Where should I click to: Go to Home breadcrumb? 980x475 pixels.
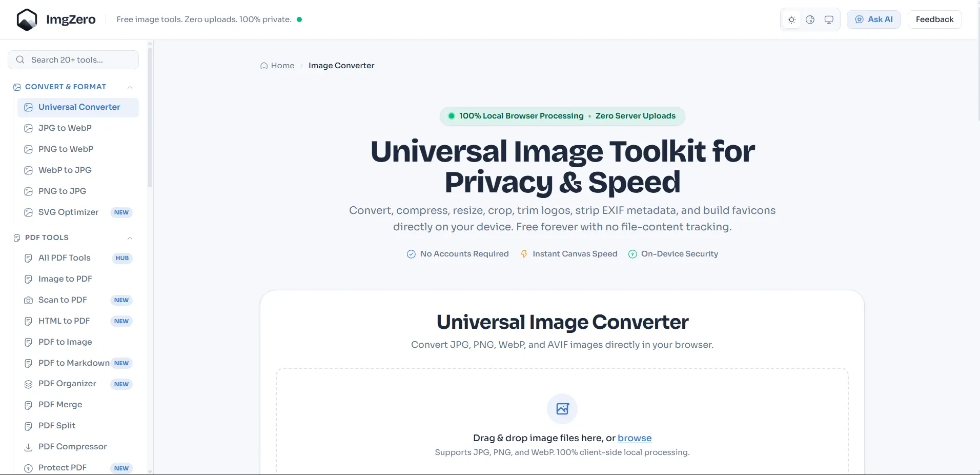pyautogui.click(x=277, y=66)
